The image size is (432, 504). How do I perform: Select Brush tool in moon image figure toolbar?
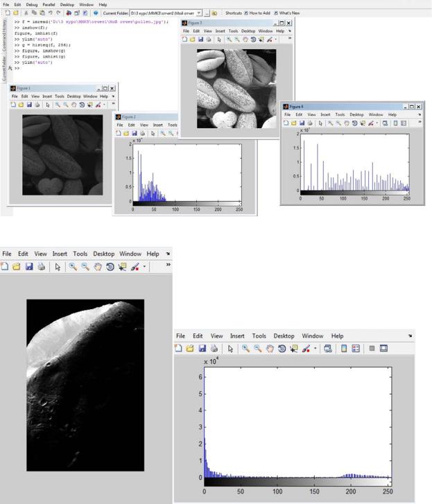pyautogui.click(x=135, y=266)
